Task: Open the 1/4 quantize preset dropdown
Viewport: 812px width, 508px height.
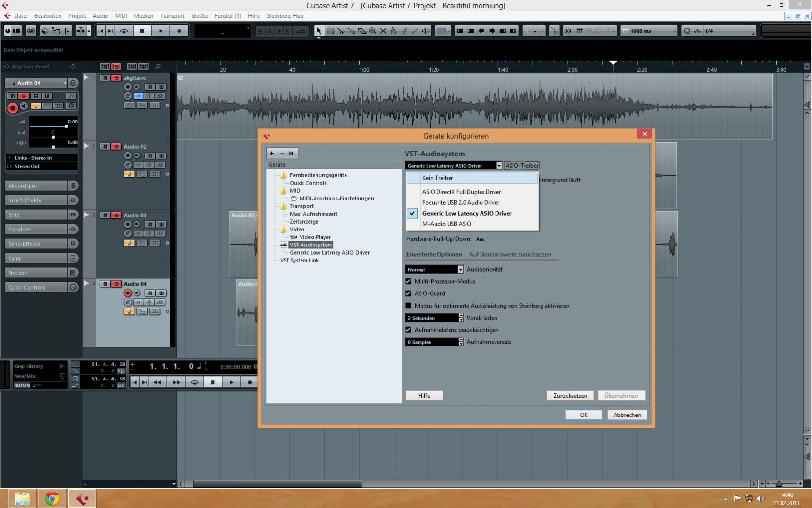Action: pyautogui.click(x=728, y=31)
